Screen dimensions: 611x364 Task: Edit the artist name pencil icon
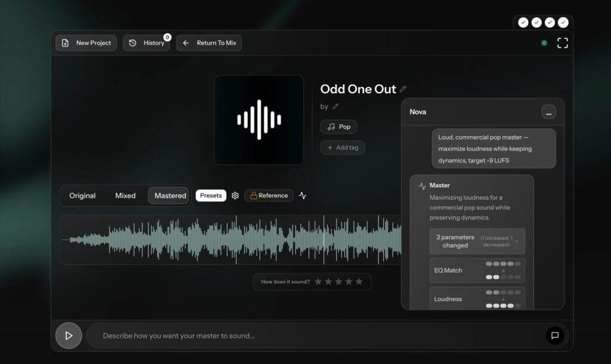tap(335, 106)
